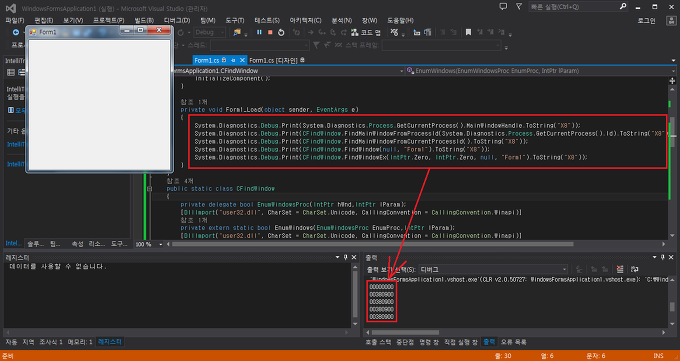Switch to the 오류 목록 tab

[x=514, y=342]
